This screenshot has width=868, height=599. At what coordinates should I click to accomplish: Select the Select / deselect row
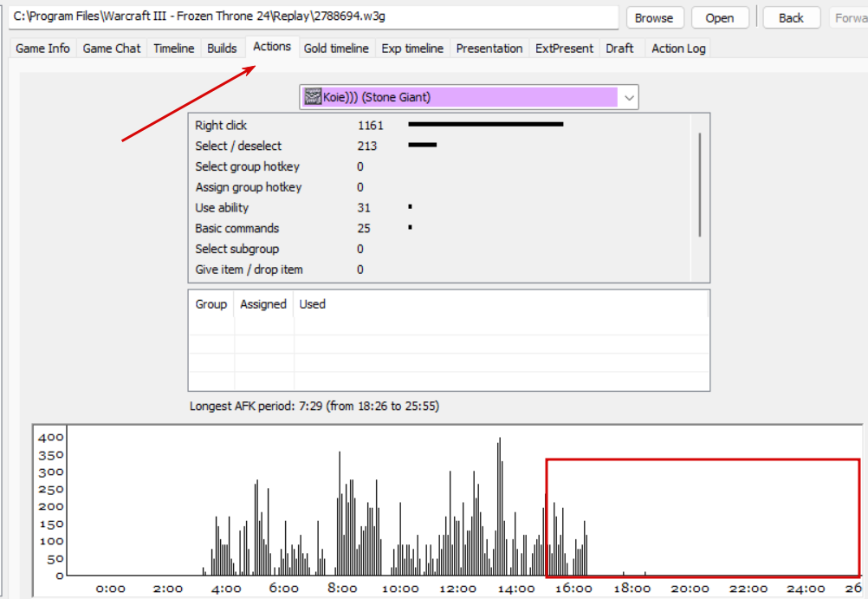(439, 146)
